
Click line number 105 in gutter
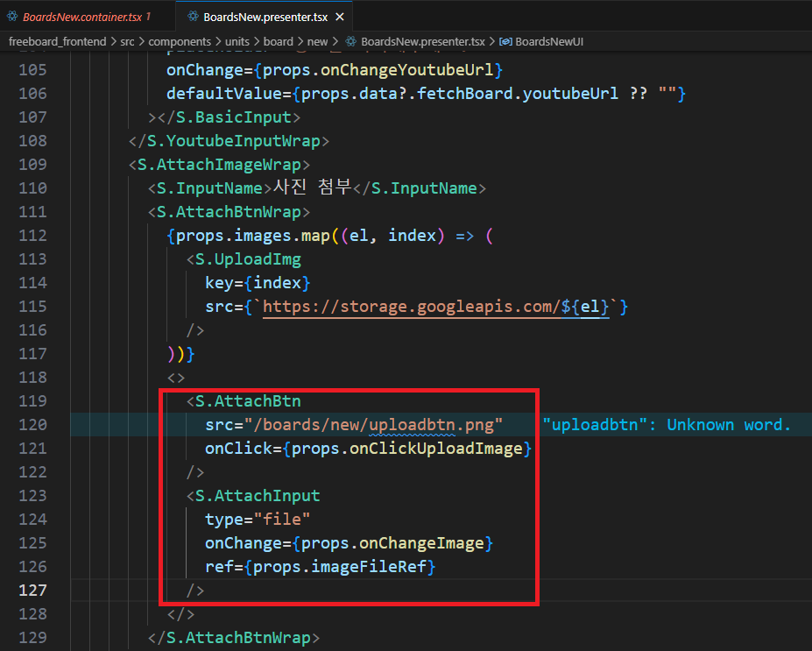pyautogui.click(x=32, y=70)
